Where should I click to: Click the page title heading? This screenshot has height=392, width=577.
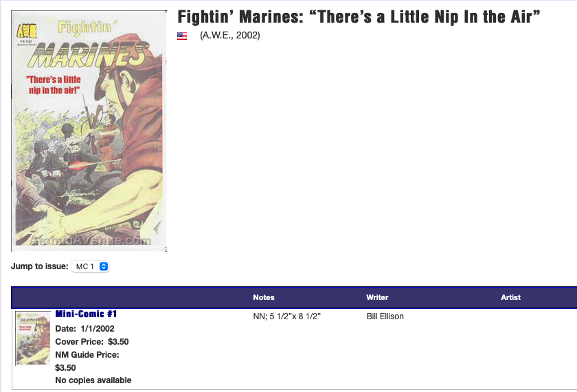pyautogui.click(x=359, y=16)
